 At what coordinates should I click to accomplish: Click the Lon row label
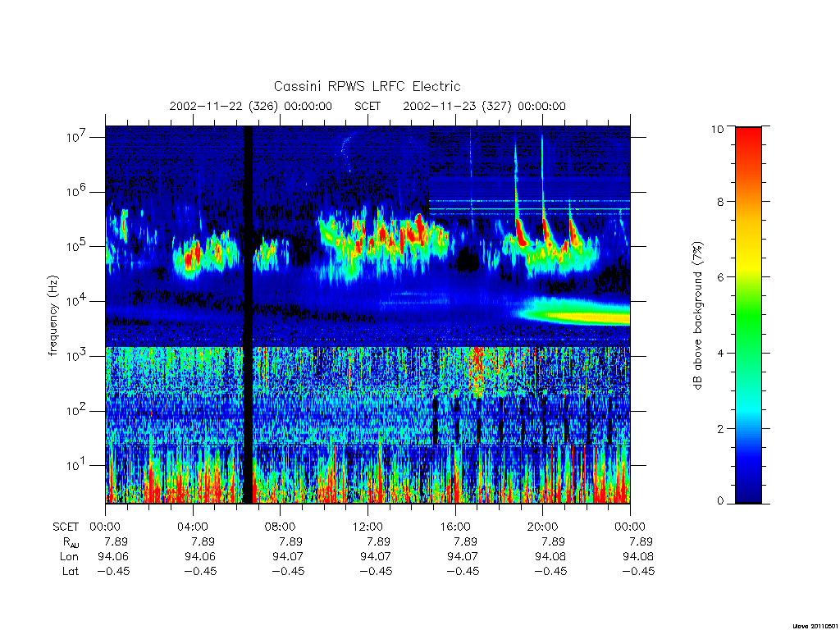pyautogui.click(x=70, y=557)
